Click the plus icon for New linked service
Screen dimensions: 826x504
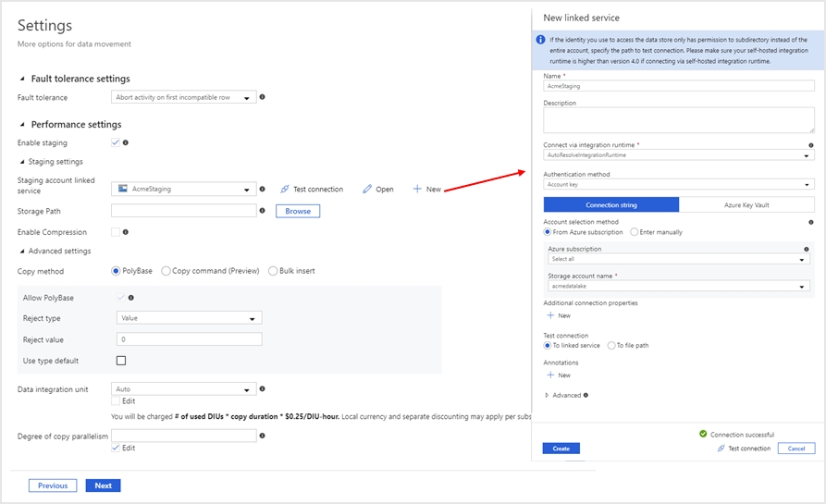pos(417,189)
